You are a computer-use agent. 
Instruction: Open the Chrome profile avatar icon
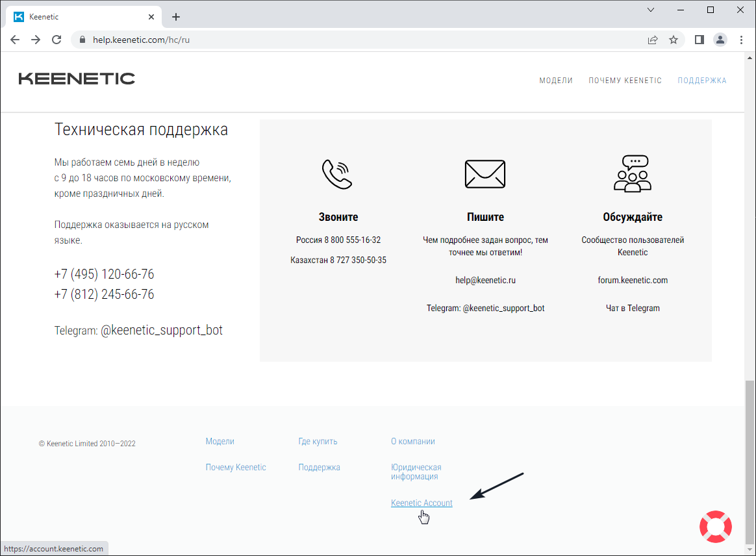tap(720, 40)
